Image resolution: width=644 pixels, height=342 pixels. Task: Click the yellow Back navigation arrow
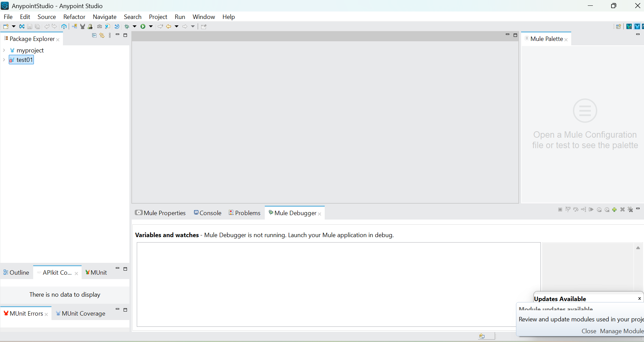(168, 26)
